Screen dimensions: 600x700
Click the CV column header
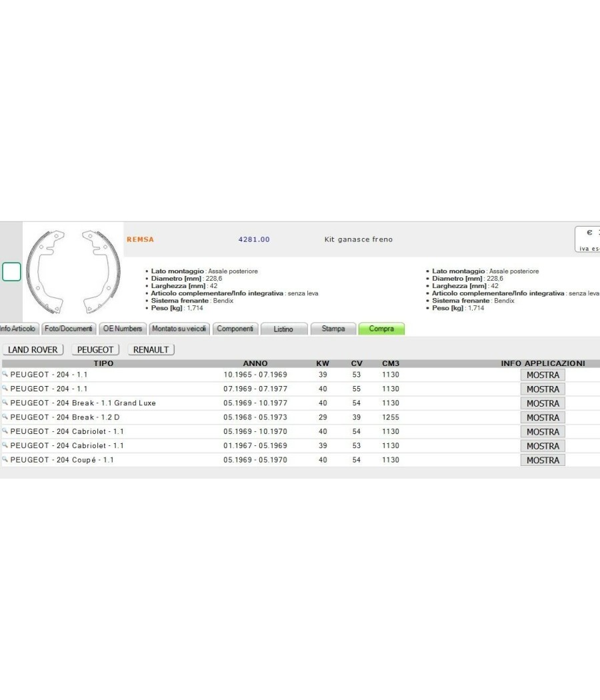357,363
